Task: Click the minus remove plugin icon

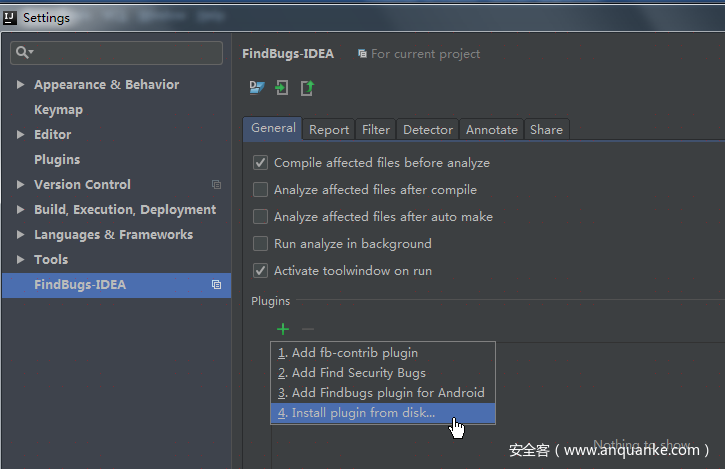Action: tap(308, 329)
